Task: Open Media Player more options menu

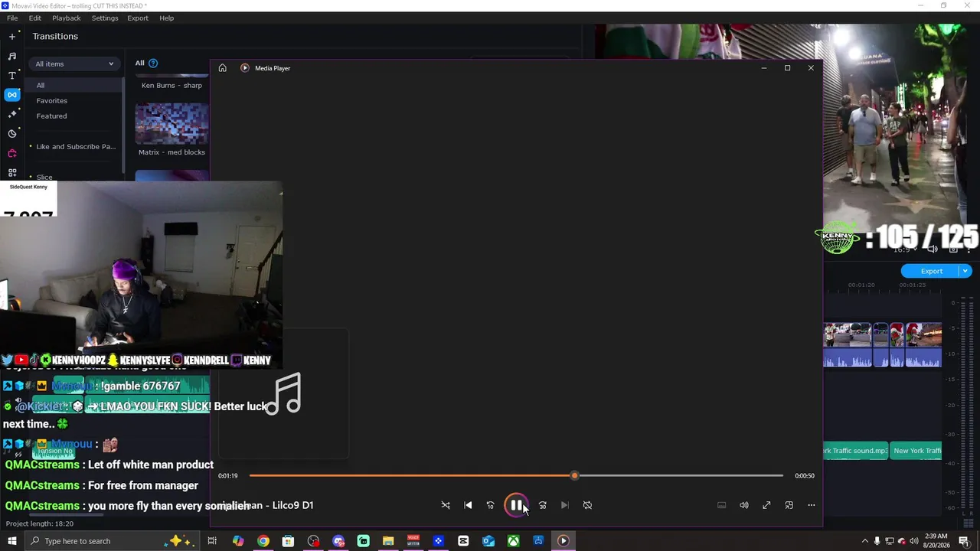Action: coord(812,505)
